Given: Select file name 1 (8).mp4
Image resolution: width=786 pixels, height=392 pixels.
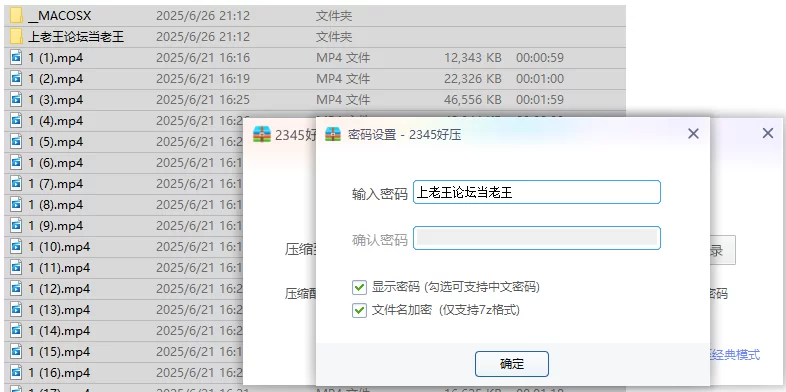Looking at the screenshot, I should tap(56, 205).
